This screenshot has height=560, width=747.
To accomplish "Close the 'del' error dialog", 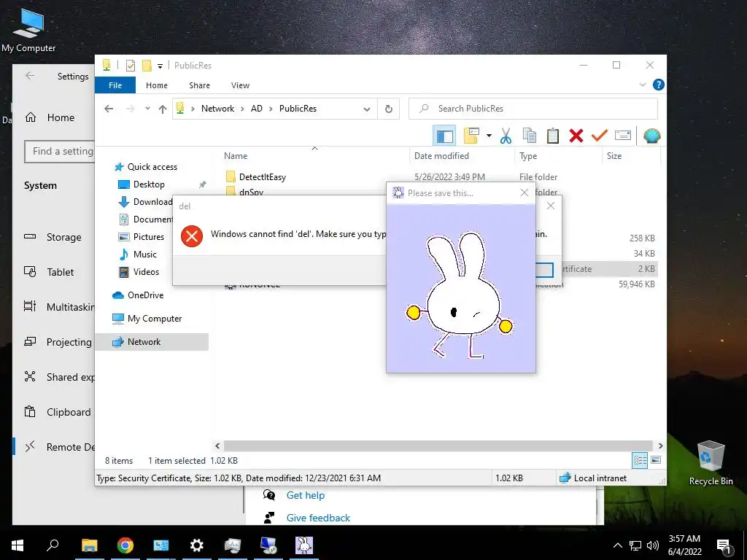I will [551, 206].
